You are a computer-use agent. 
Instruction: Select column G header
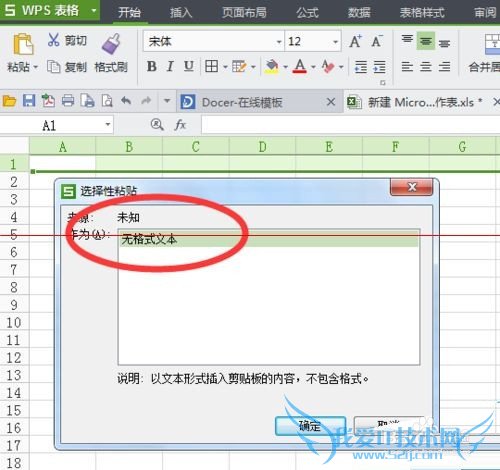462,146
